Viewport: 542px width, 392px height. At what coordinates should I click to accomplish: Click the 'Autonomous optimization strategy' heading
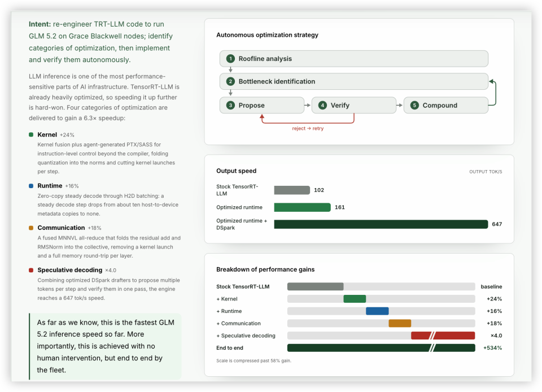[267, 35]
